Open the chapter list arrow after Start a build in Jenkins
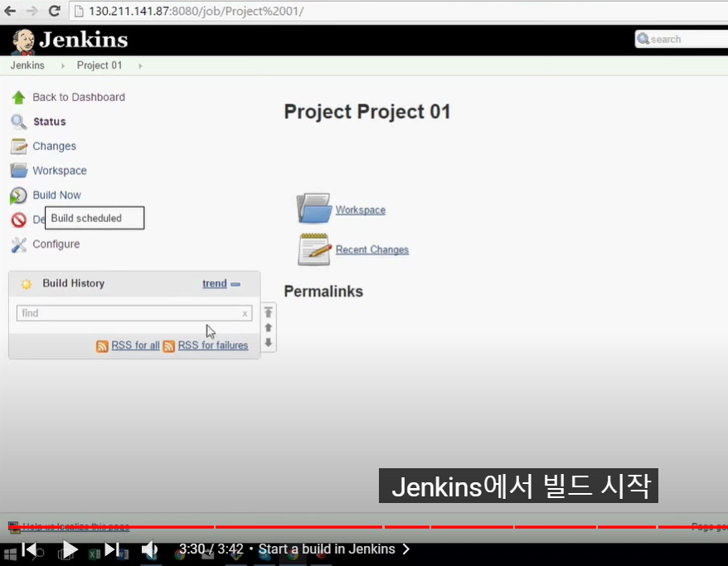This screenshot has height=566, width=728. 405,549
